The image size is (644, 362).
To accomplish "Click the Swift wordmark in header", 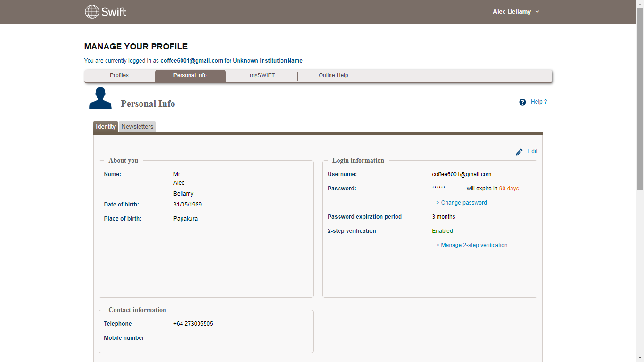I will 114,12.
